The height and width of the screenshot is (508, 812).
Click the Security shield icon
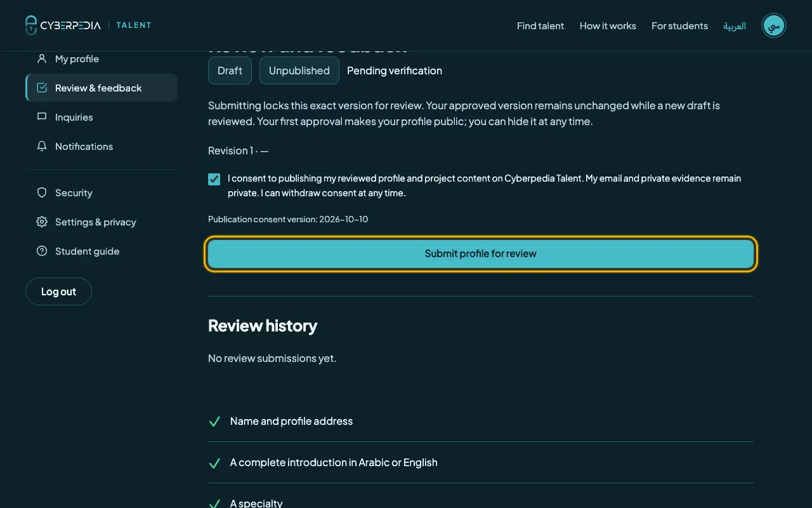tap(42, 192)
